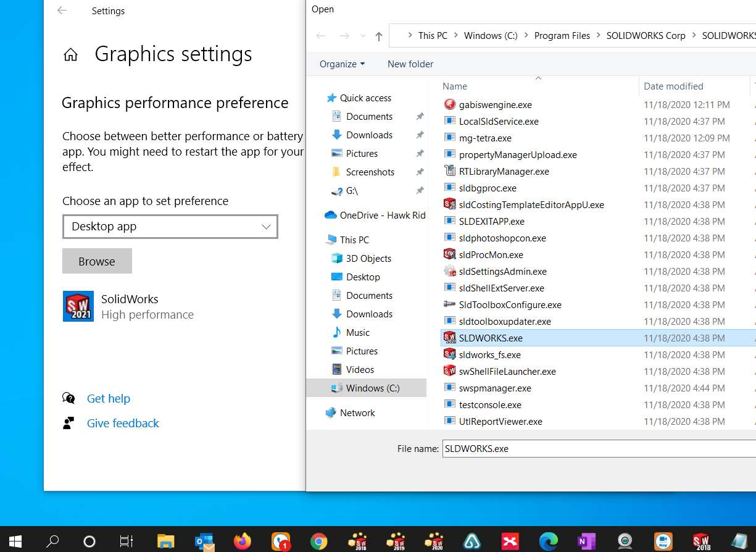Select sldphotoshopcon.exe in file list
The height and width of the screenshot is (552, 756).
coord(502,238)
